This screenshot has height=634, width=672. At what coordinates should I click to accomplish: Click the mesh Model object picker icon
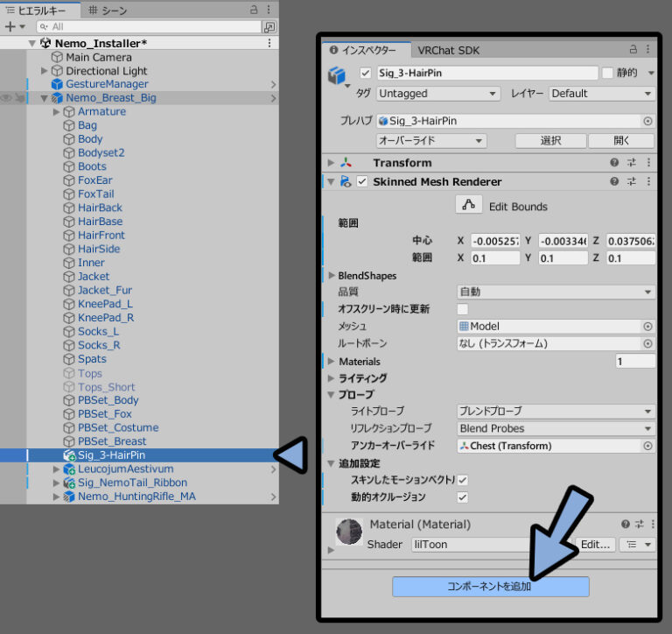[x=647, y=326]
